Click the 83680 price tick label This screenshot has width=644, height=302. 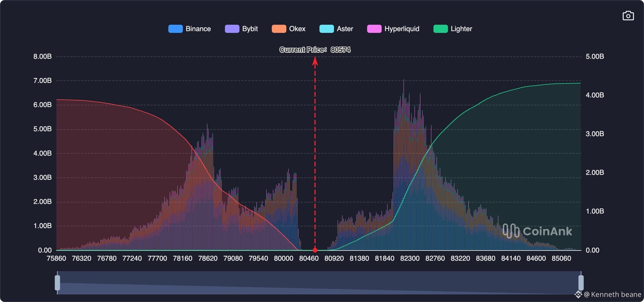(x=486, y=258)
